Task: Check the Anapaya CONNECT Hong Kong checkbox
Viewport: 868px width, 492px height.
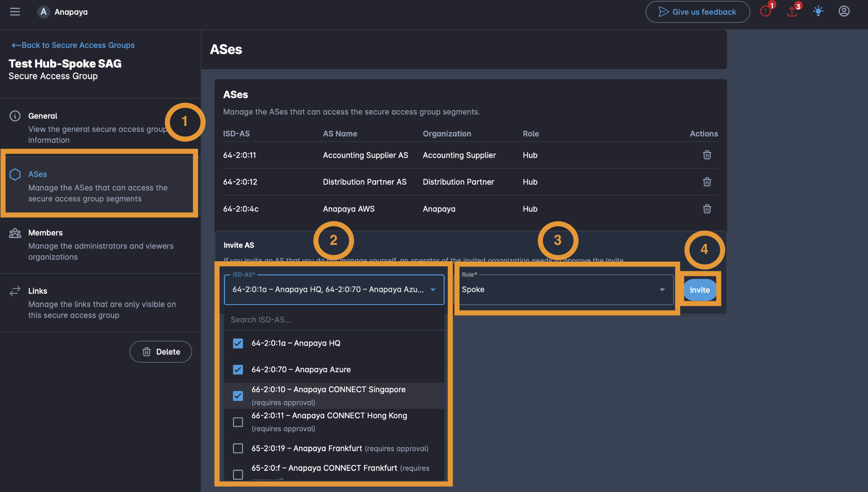Action: pyautogui.click(x=238, y=422)
